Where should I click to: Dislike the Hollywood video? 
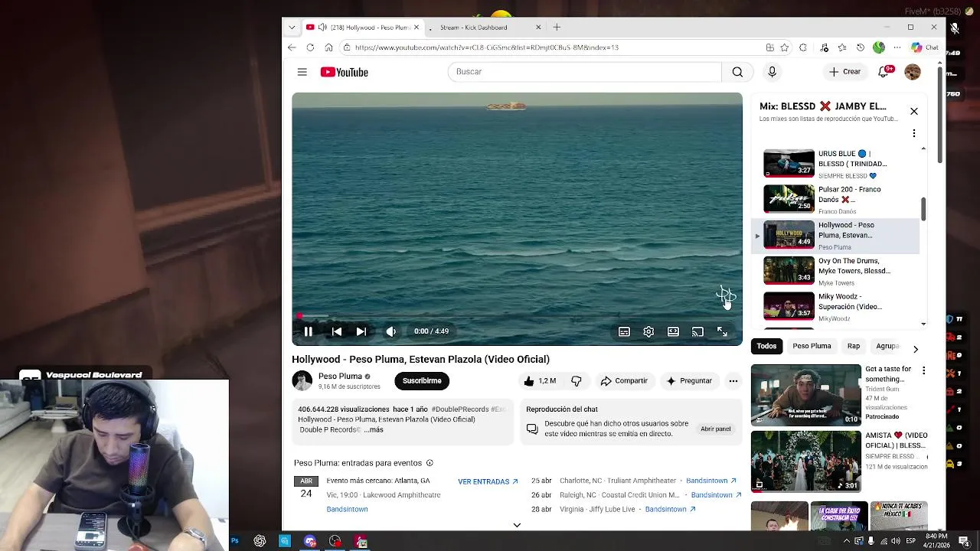[x=577, y=381]
